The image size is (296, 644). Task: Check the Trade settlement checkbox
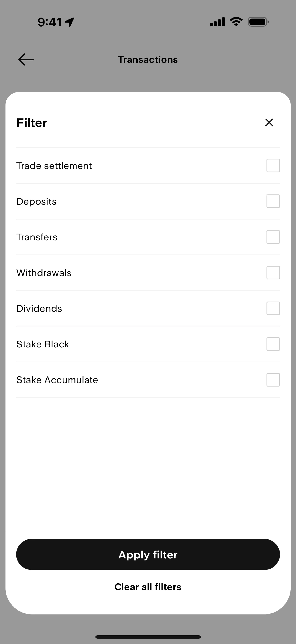click(x=273, y=165)
